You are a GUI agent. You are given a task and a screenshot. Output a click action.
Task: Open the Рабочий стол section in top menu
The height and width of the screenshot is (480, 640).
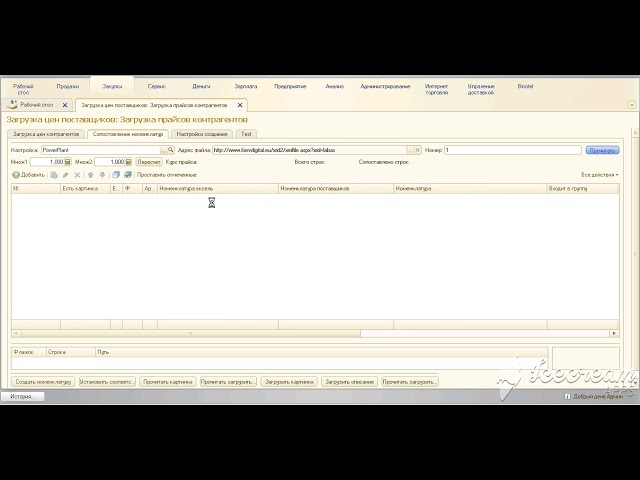click(23, 89)
